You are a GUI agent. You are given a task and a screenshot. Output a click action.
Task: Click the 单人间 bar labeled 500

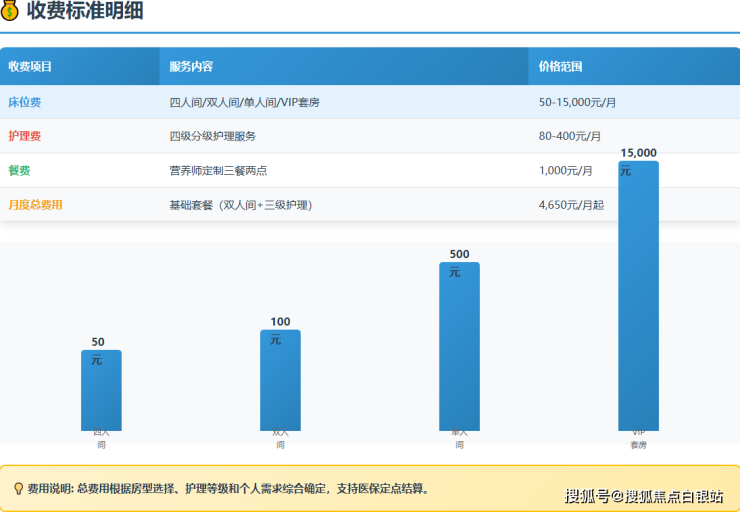(x=459, y=350)
